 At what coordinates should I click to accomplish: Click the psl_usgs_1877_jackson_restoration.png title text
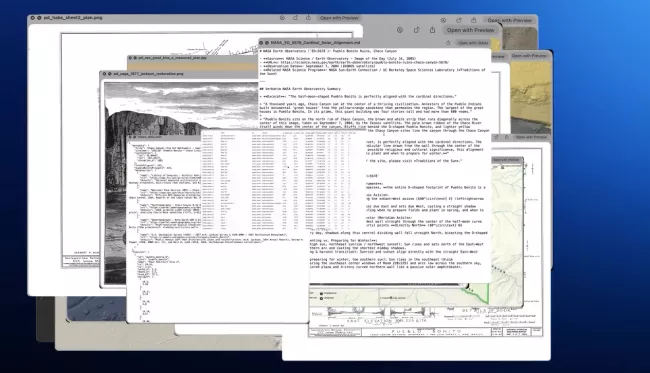click(x=148, y=74)
